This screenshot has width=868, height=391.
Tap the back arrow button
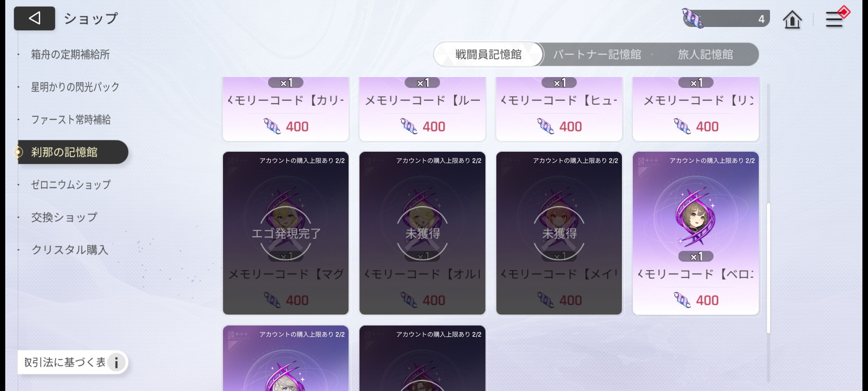pos(34,18)
